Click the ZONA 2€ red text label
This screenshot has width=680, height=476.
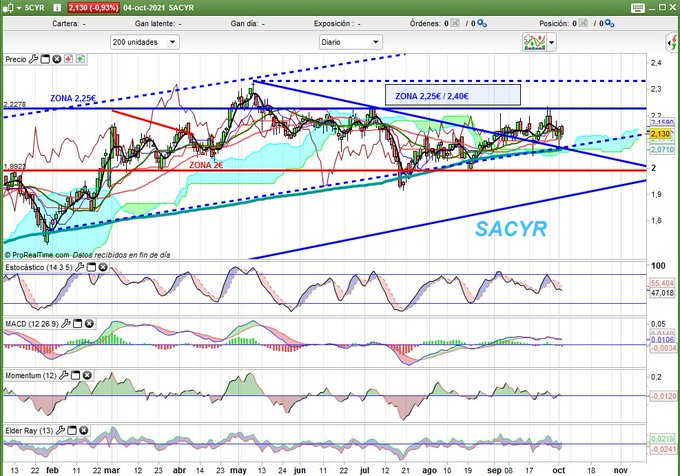(x=206, y=165)
